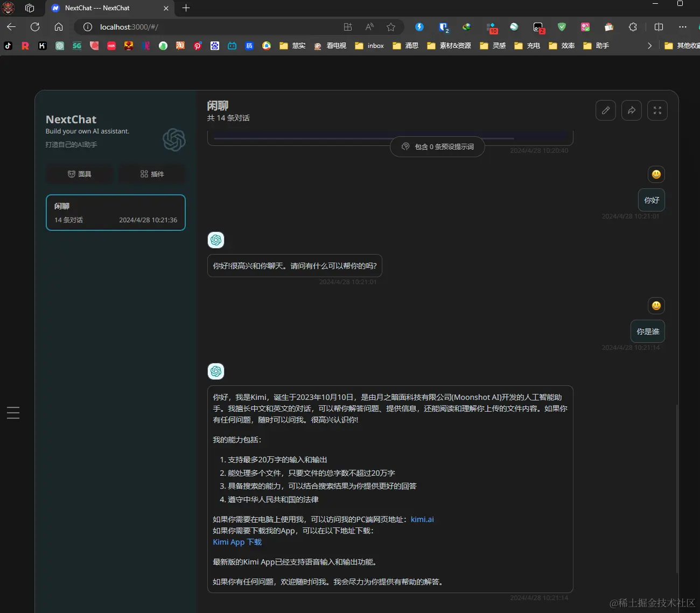Open the browser Extensions puzzle icon
Image resolution: width=700 pixels, height=613 pixels.
coord(633,27)
